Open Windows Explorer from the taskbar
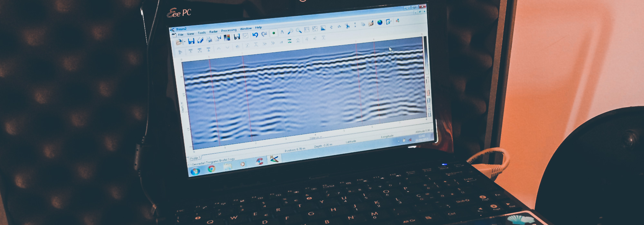This screenshot has height=225, width=644. click(x=227, y=166)
